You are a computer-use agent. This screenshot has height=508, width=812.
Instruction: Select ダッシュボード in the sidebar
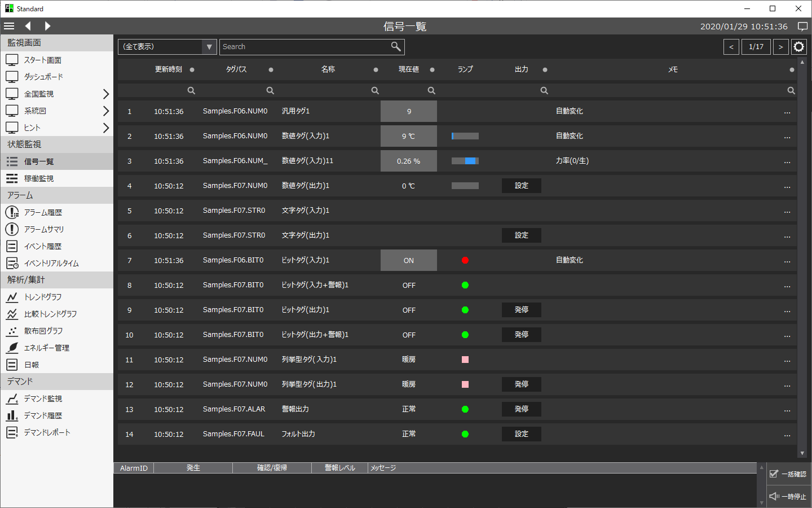(43, 77)
